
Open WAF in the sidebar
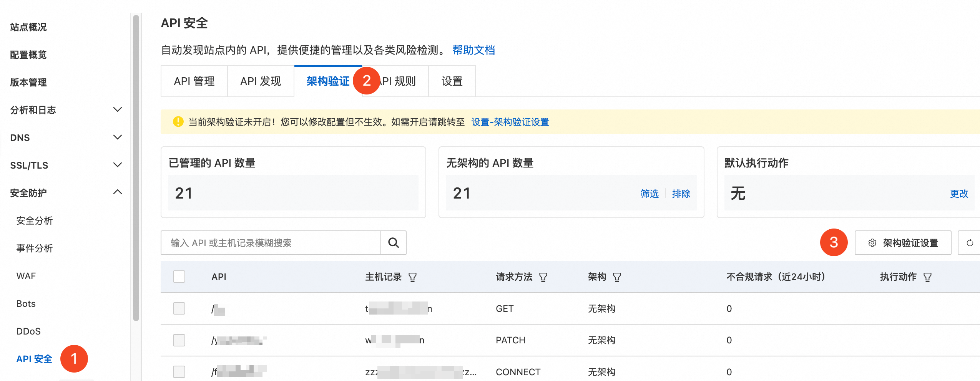coord(26,276)
